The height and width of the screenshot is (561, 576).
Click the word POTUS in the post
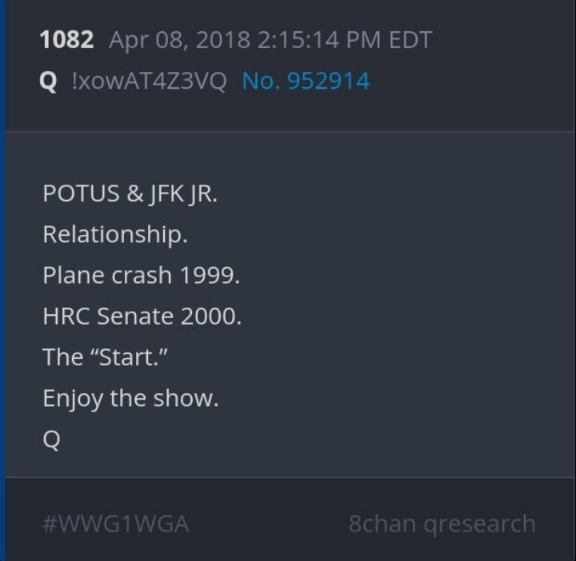tap(81, 194)
